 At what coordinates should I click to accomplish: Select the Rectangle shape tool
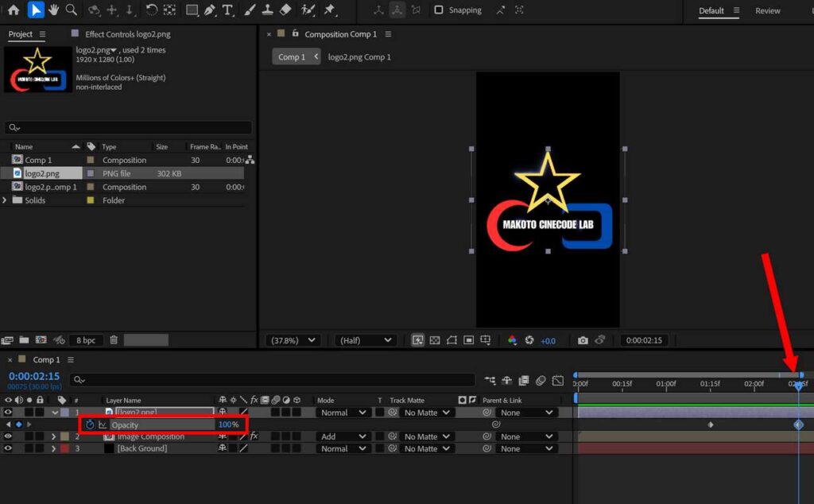pos(192,10)
